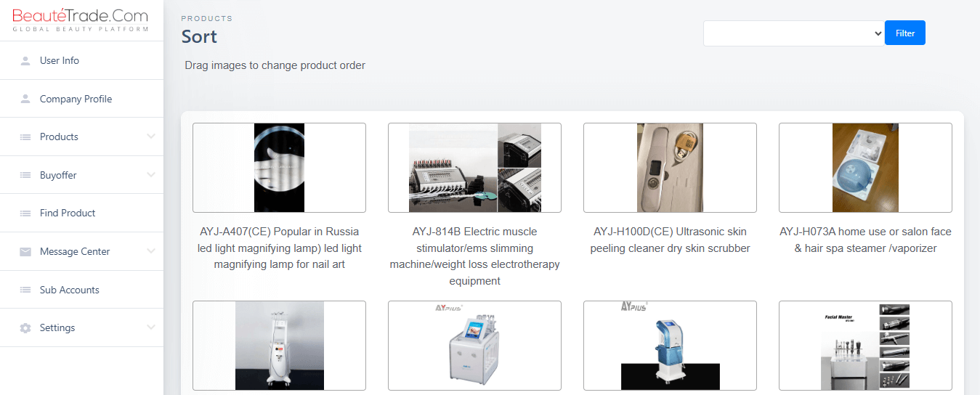Open the filter category dropdown

[x=794, y=33]
